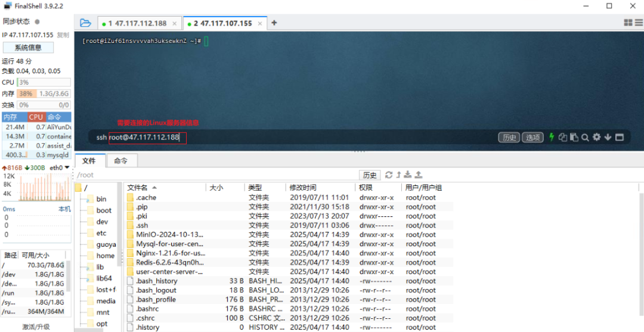Click the upload file icon
This screenshot has width=644, height=332.
(x=418, y=175)
